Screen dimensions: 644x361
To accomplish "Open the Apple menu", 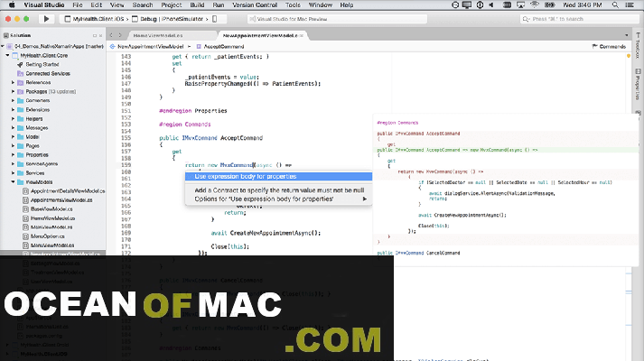I will pos(12,5).
